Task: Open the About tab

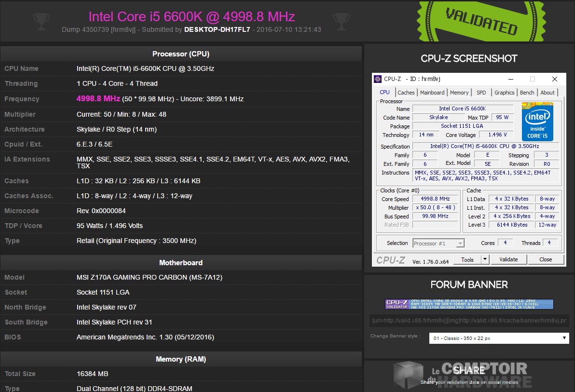Action: [548, 93]
